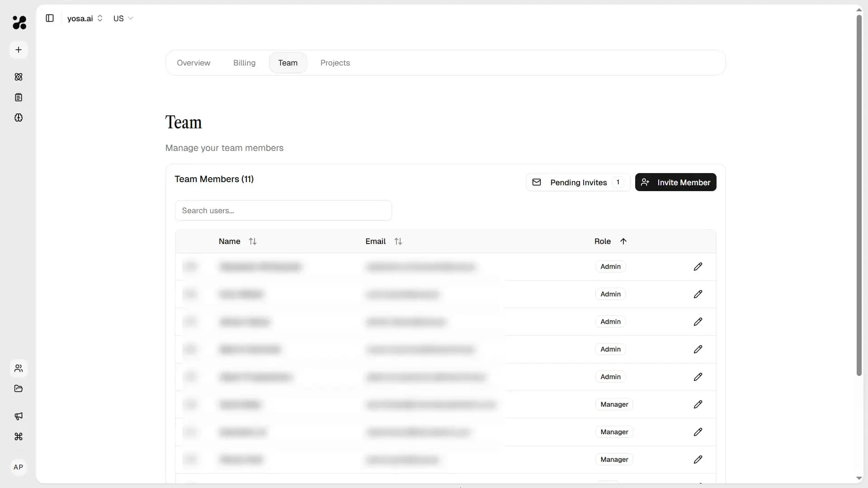The height and width of the screenshot is (488, 868).
Task: Select the team members icon in sidebar
Action: (18, 368)
